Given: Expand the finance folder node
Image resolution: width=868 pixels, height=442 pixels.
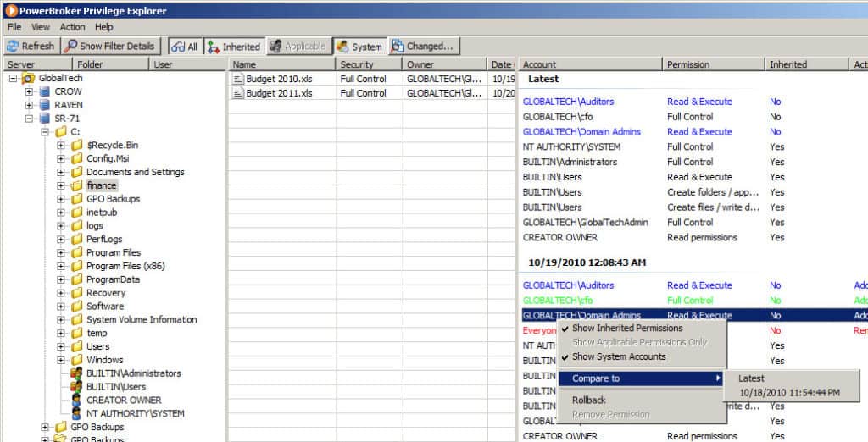Looking at the screenshot, I should point(61,185).
